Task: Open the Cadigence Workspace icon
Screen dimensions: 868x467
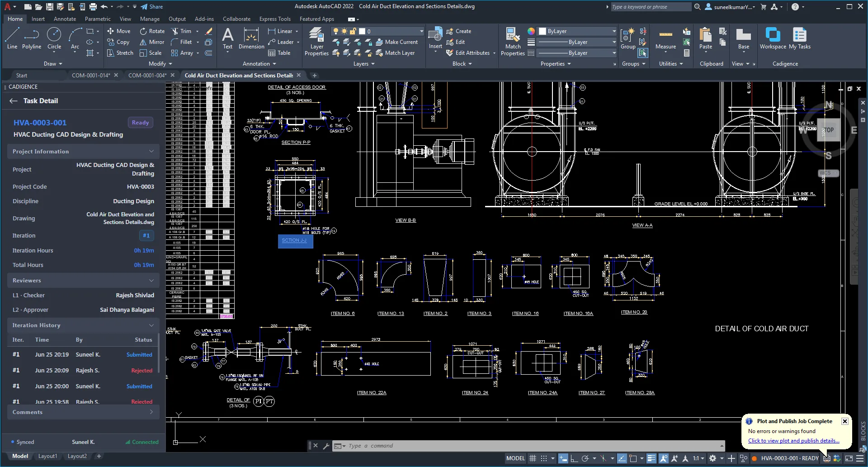Action: (773, 38)
